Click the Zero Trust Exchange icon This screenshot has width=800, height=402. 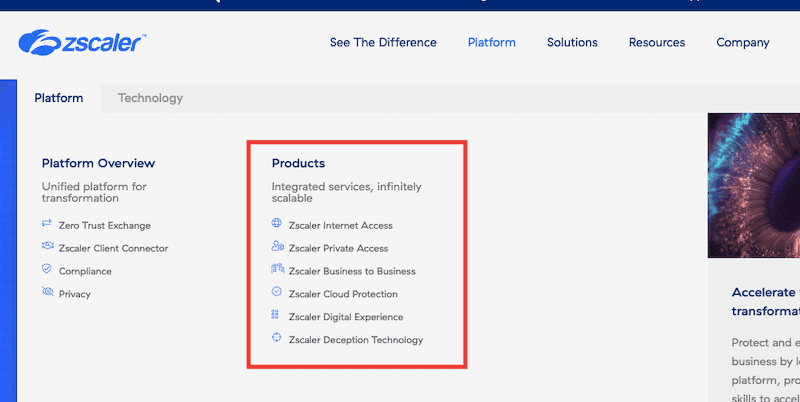(47, 223)
